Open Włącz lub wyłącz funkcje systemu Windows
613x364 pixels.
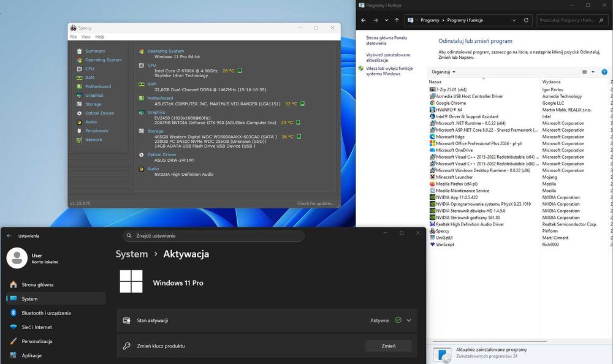(389, 70)
